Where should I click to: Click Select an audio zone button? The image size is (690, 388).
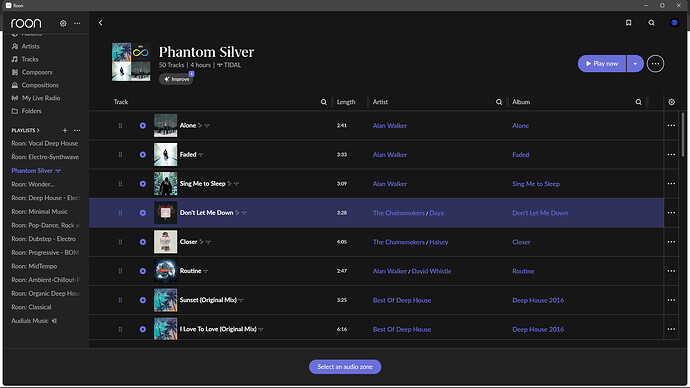click(345, 367)
